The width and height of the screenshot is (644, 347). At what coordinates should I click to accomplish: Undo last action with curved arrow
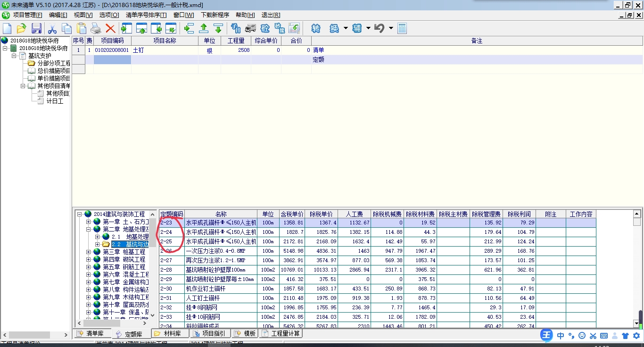(x=380, y=28)
